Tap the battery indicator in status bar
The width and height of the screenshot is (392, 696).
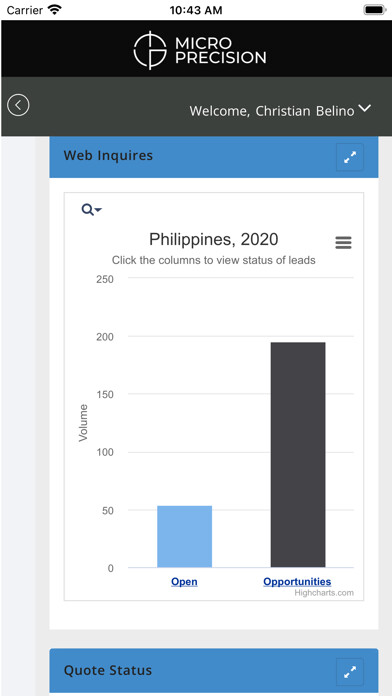pos(374,10)
